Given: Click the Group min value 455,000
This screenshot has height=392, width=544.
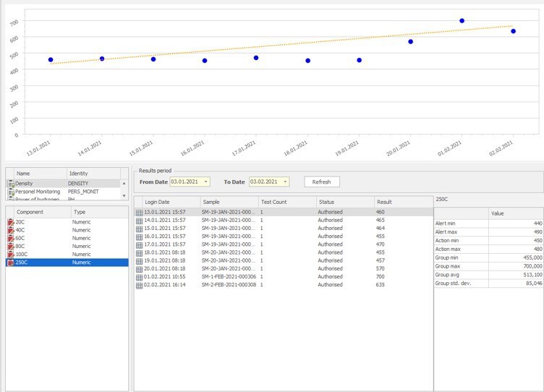Looking at the screenshot, I should 532,257.
